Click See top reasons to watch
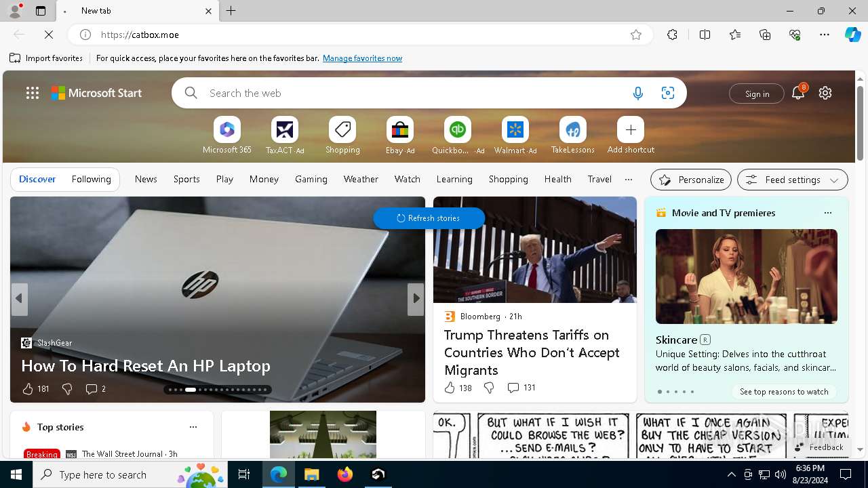Screen dimensions: 868x488 (x=784, y=392)
